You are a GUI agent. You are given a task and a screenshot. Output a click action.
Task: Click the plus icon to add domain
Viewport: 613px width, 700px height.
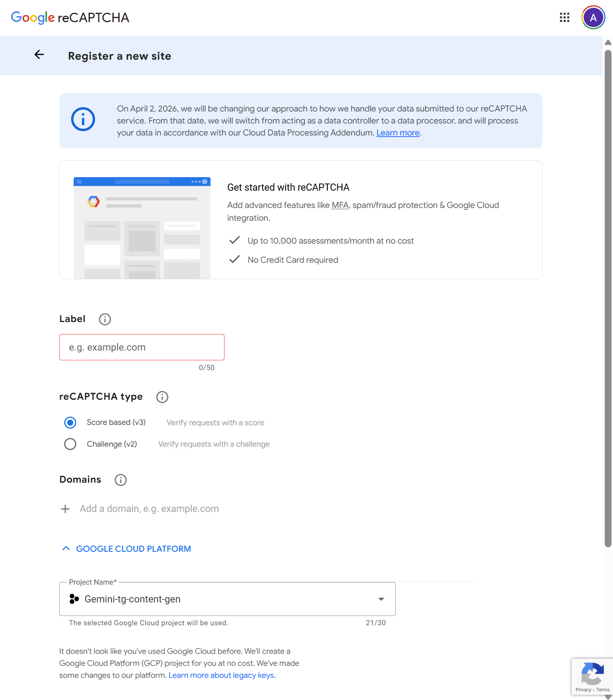[x=65, y=509]
